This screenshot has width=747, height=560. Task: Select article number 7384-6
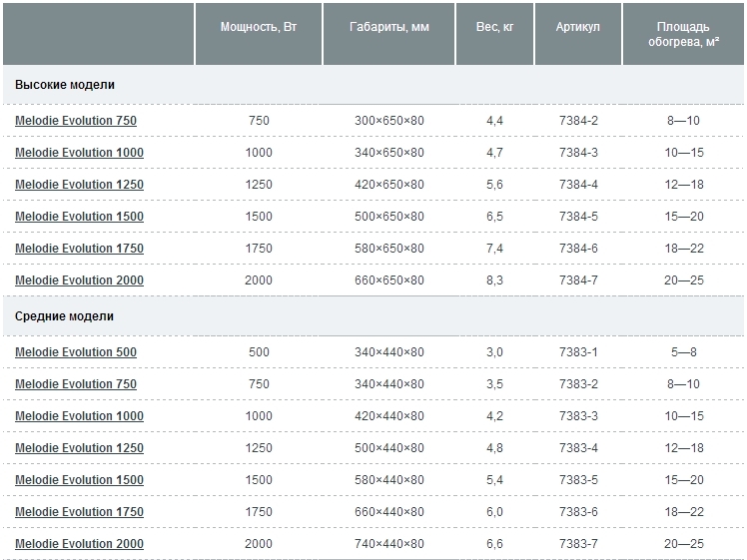pyautogui.click(x=578, y=249)
